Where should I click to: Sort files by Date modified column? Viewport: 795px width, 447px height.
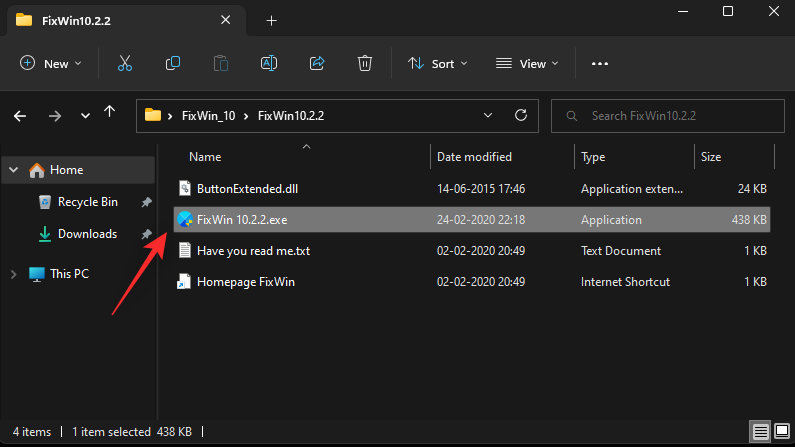(474, 157)
